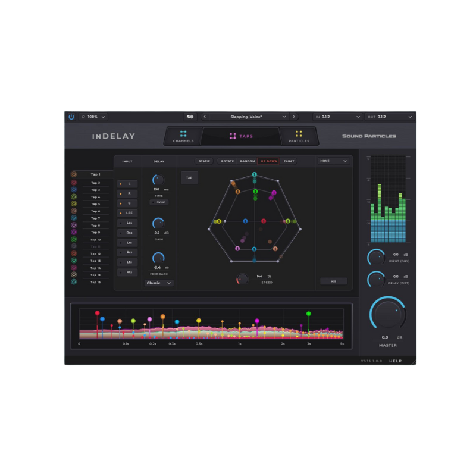Open the Classic feedback mode dropdown
Screen dimensions: 476x476
point(158,283)
